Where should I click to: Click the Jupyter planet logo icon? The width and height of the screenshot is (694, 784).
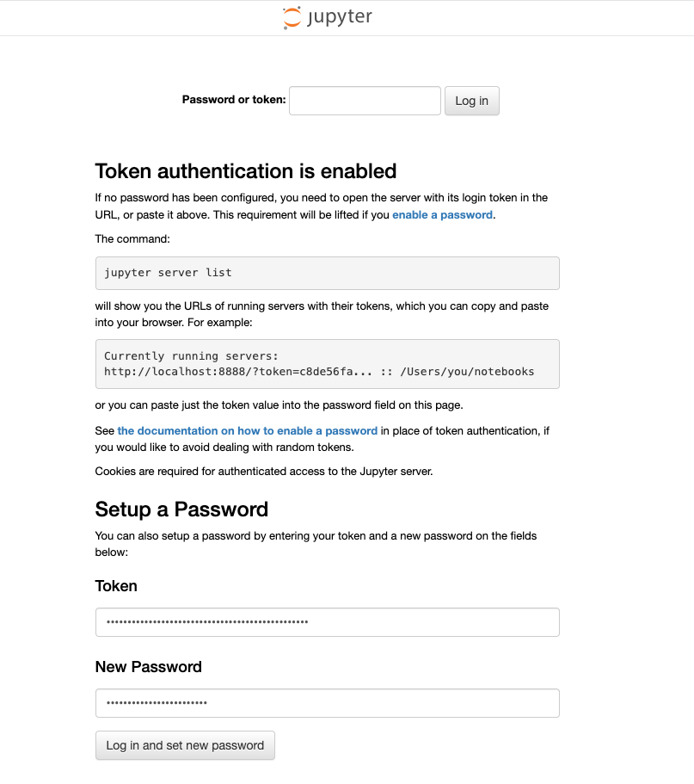292,18
